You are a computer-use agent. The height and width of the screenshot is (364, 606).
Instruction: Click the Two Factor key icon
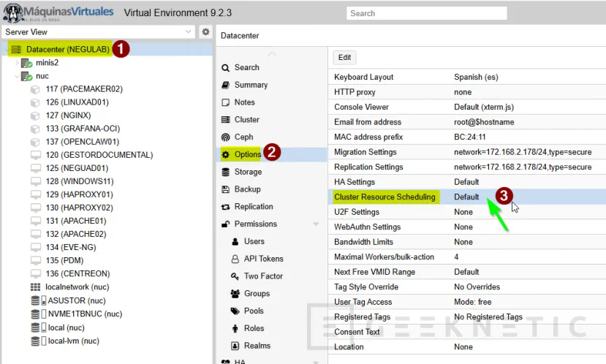(x=235, y=276)
